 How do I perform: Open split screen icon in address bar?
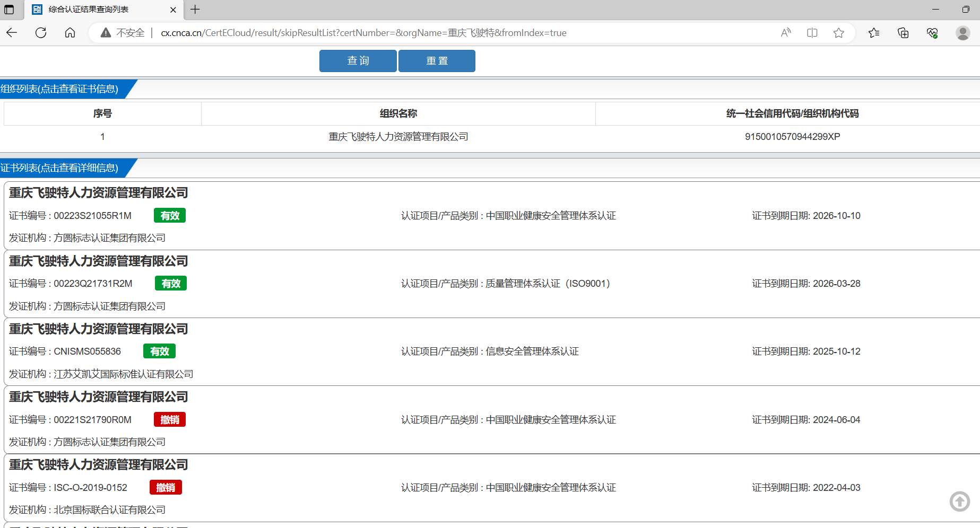812,33
